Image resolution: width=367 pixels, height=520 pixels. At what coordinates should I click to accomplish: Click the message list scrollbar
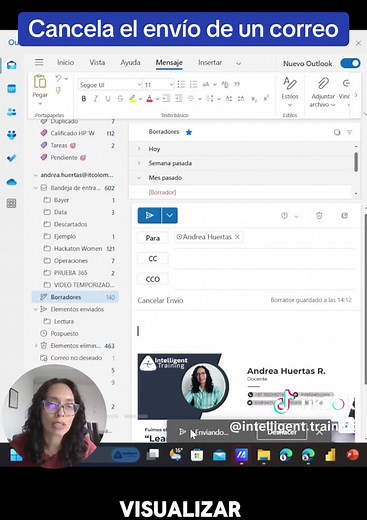[356, 162]
